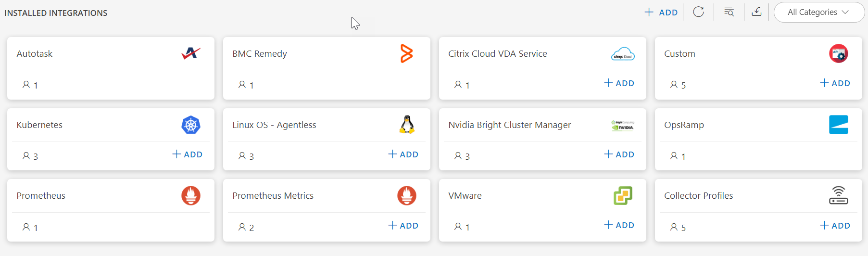Click the user count icon on Prometheus card
Viewport: 868px width, 256px height.
point(26,227)
